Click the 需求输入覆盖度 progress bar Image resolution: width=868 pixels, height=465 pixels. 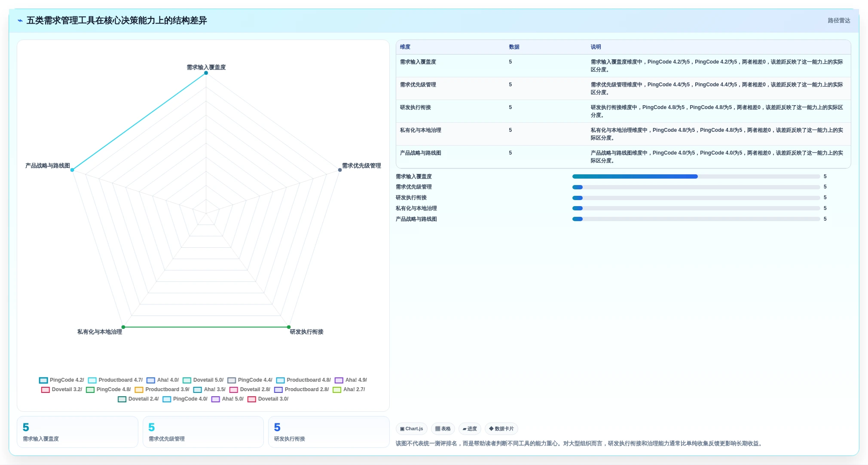tap(696, 176)
